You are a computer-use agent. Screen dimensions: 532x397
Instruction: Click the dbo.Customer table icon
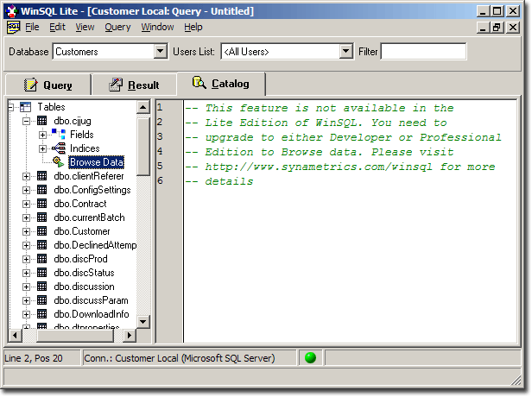(41, 231)
